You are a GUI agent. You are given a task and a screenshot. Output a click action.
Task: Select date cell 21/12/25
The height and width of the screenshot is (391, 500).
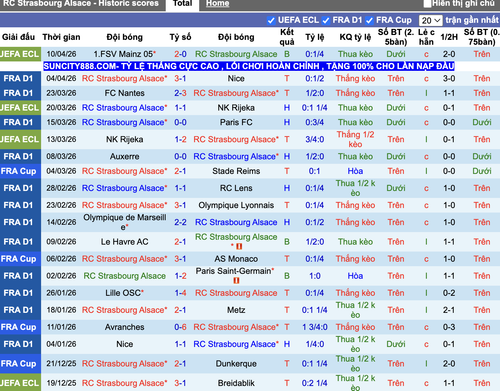pyautogui.click(x=61, y=364)
